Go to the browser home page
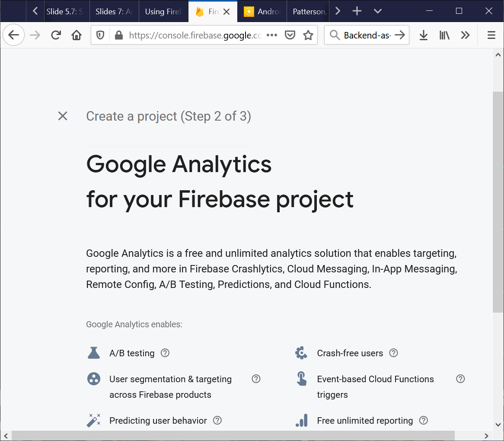This screenshot has height=441, width=504. click(77, 35)
